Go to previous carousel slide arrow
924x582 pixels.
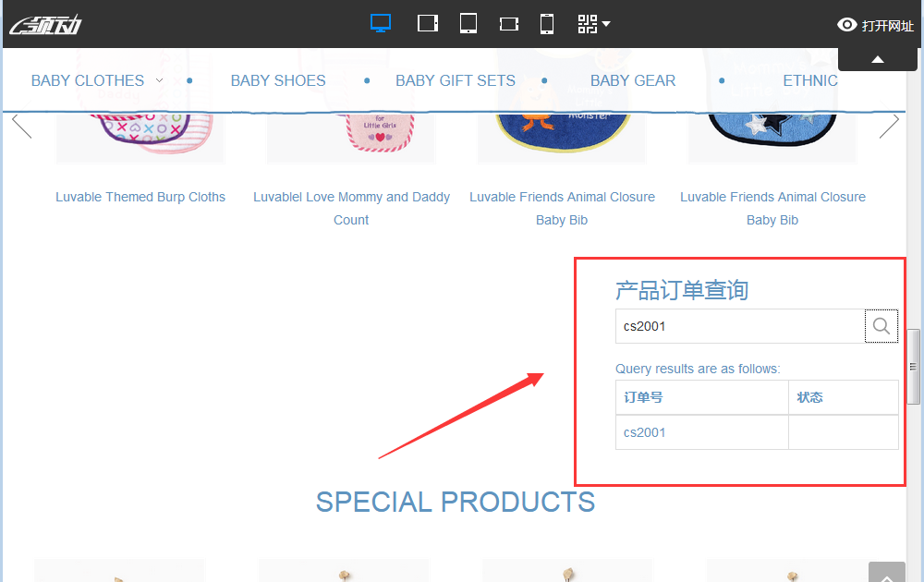[x=22, y=126]
